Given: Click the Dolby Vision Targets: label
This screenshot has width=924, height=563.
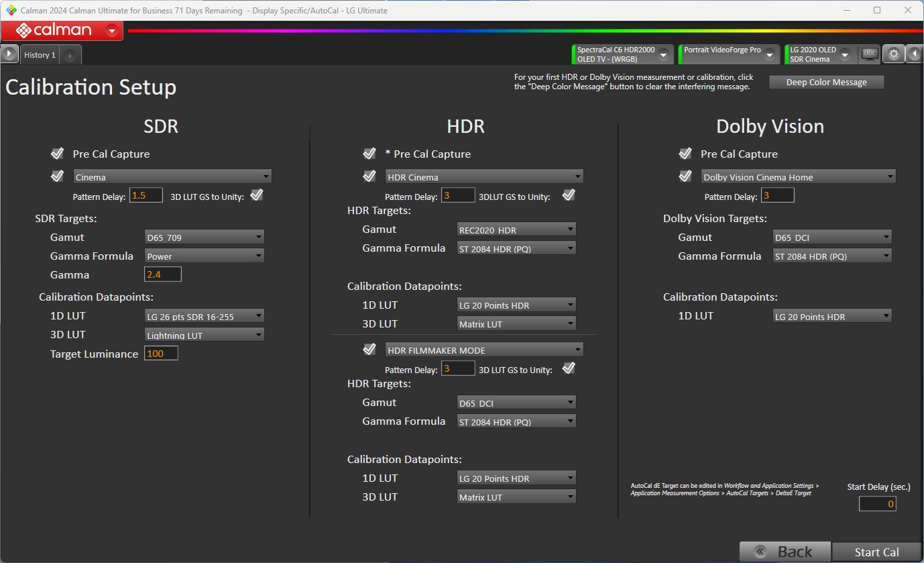Looking at the screenshot, I should tap(715, 218).
